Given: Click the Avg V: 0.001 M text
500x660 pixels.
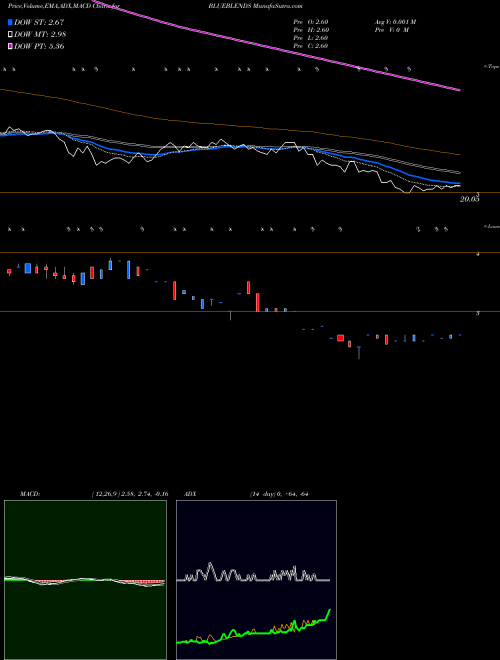Looking at the screenshot, I should pyautogui.click(x=395, y=22).
